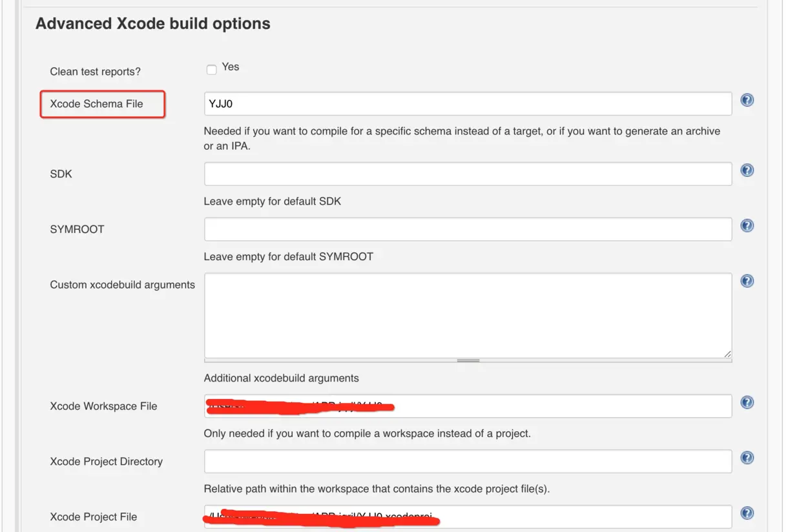Click the Yes label beside checkbox
This screenshot has height=532, width=801.
[x=231, y=67]
